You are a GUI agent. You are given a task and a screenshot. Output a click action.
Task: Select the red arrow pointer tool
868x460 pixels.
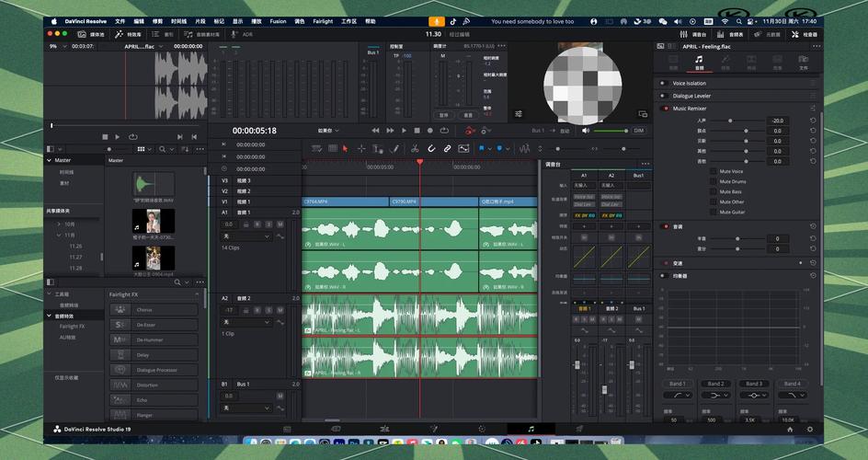point(345,148)
